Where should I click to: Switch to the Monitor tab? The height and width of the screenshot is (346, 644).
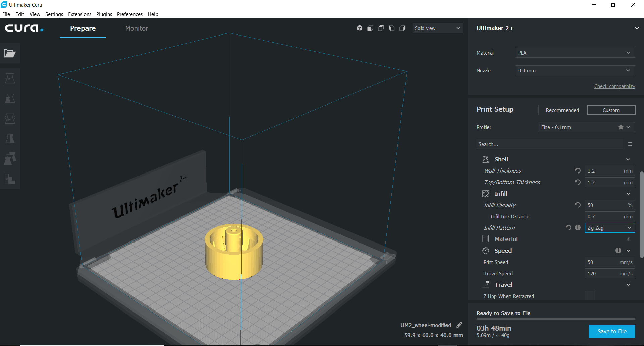[137, 28]
